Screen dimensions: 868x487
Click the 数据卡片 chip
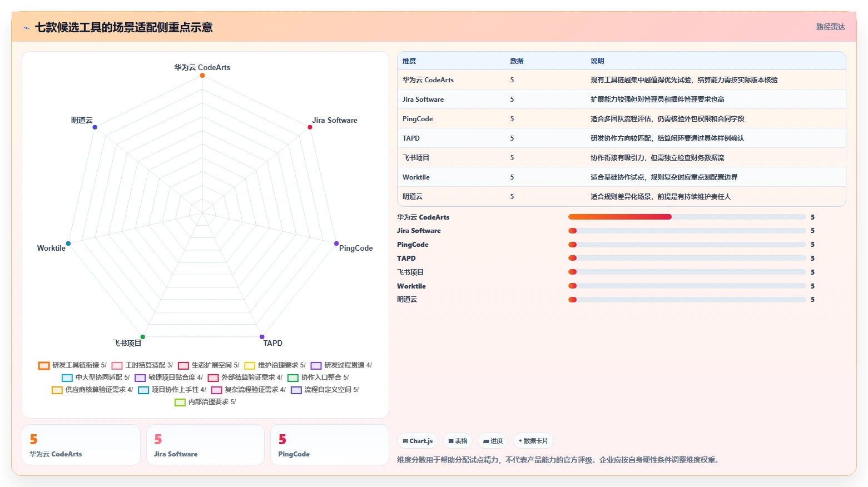coord(533,441)
